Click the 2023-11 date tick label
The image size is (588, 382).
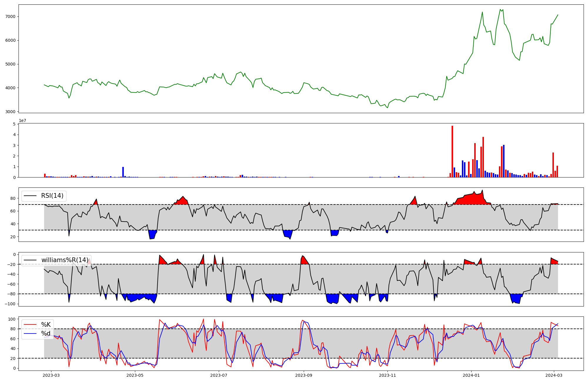[x=387, y=375]
